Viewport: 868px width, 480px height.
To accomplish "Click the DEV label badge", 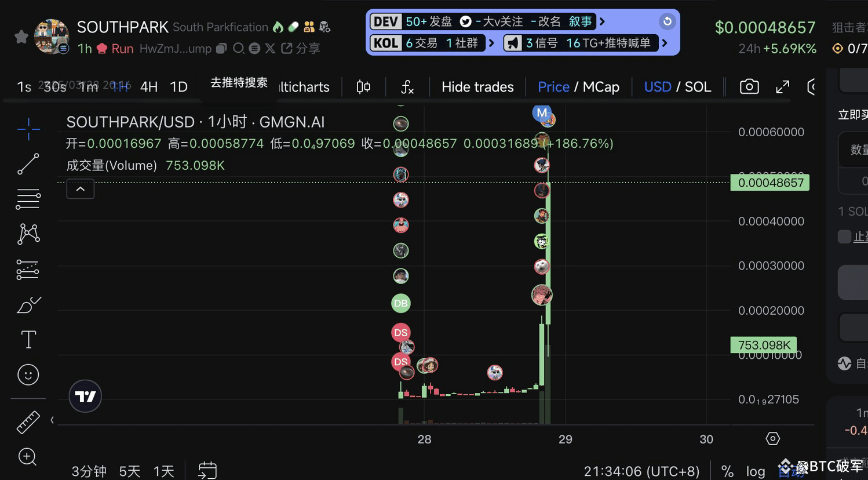I will click(x=386, y=22).
